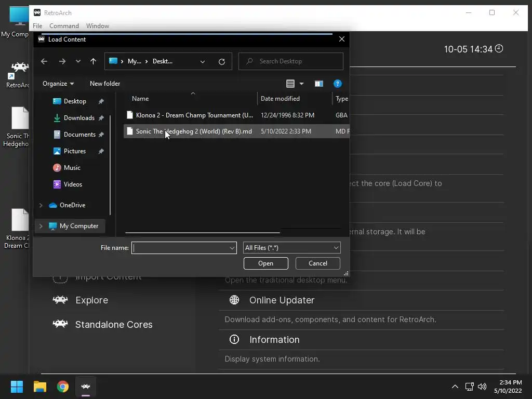Open Information entry in RetroArch
532x399 pixels.
(x=274, y=340)
